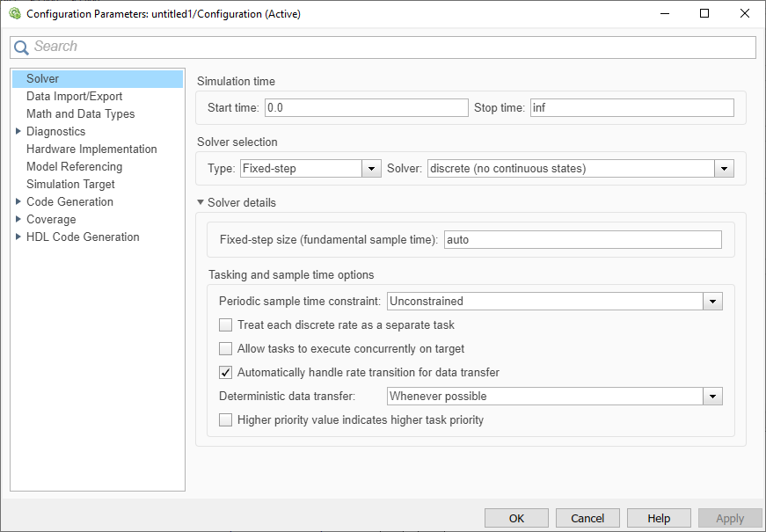The height and width of the screenshot is (532, 766).
Task: Open the Solver selection dropdown
Action: (725, 168)
